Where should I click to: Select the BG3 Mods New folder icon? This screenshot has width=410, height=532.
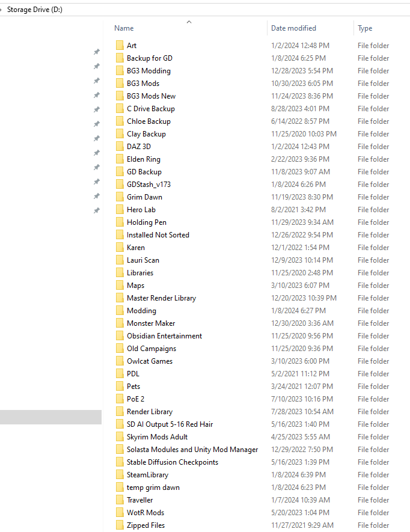(120, 96)
